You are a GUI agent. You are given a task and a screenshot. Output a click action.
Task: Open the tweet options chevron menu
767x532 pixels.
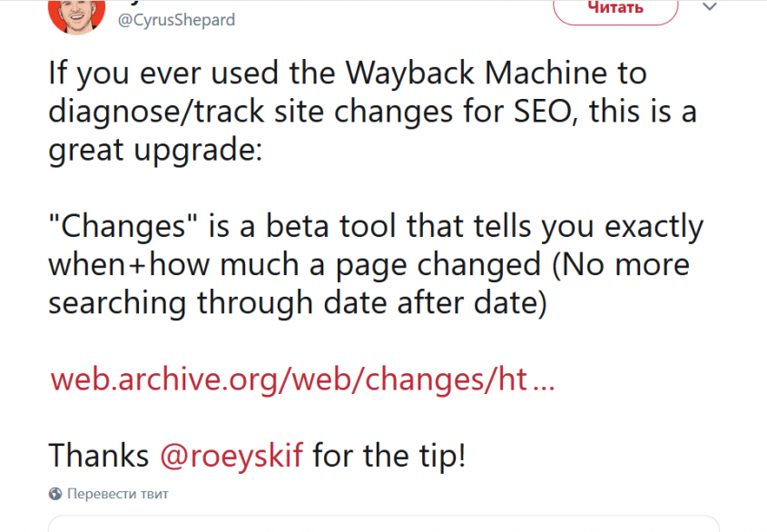(711, 7)
